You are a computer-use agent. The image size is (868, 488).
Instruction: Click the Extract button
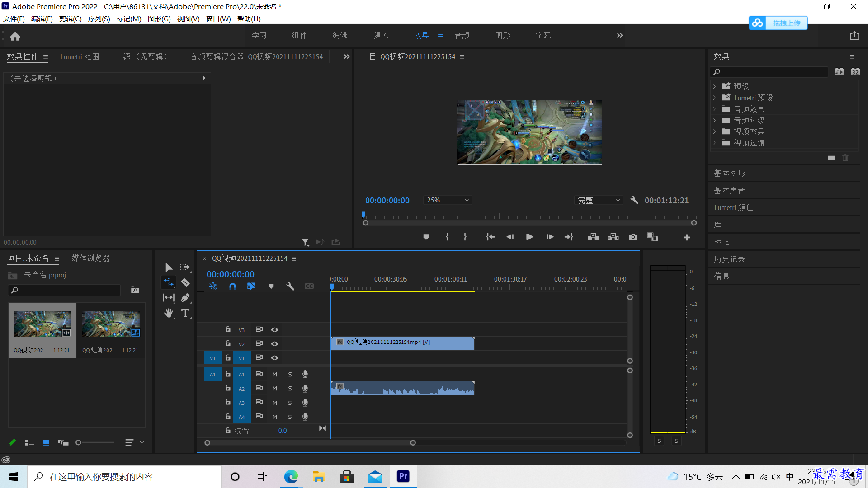pyautogui.click(x=613, y=237)
